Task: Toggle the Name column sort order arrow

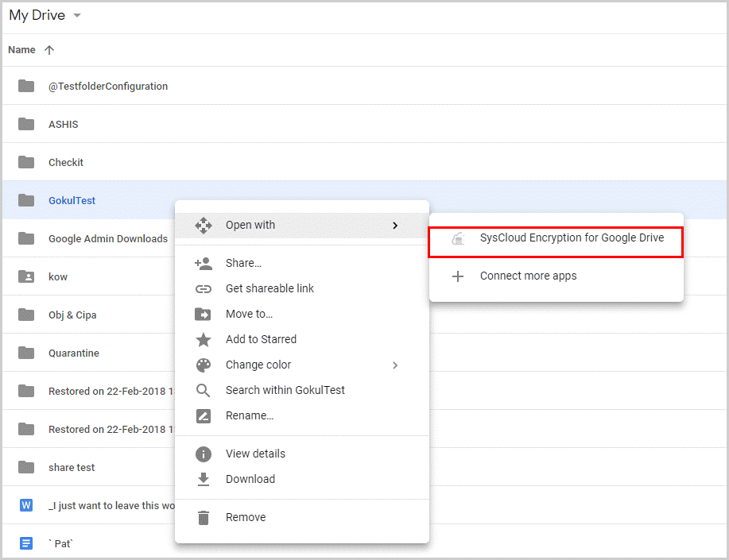Action: pyautogui.click(x=48, y=49)
